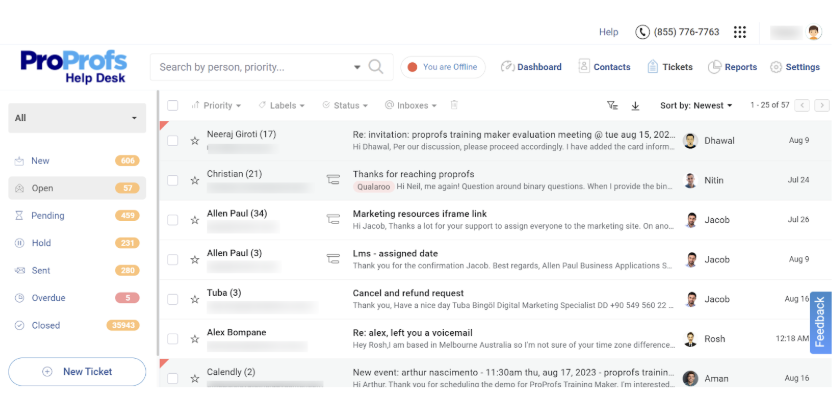Open the Status dropdown
The height and width of the screenshot is (402, 840).
click(346, 106)
